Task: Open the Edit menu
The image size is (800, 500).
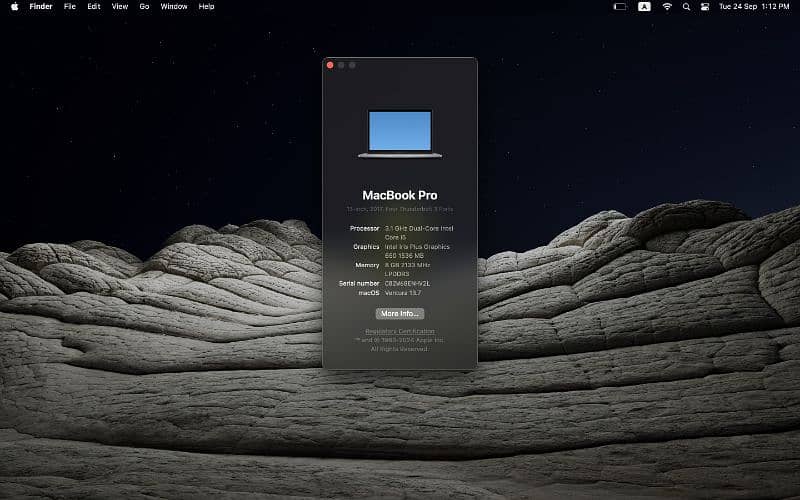Action: (94, 6)
